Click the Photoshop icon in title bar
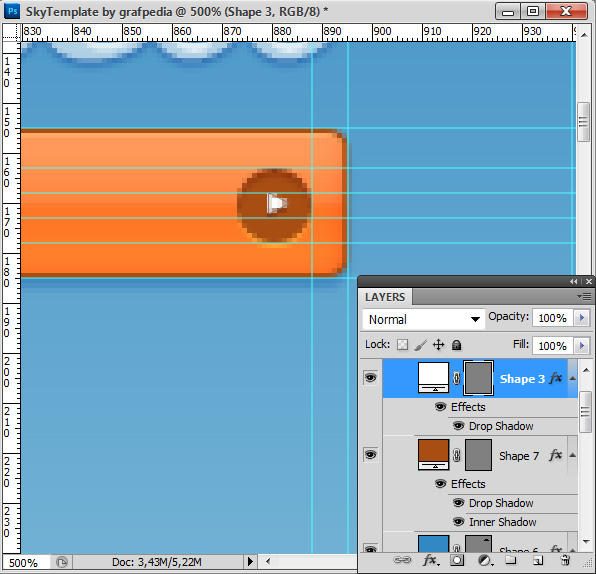The width and height of the screenshot is (596, 574). coord(12,11)
